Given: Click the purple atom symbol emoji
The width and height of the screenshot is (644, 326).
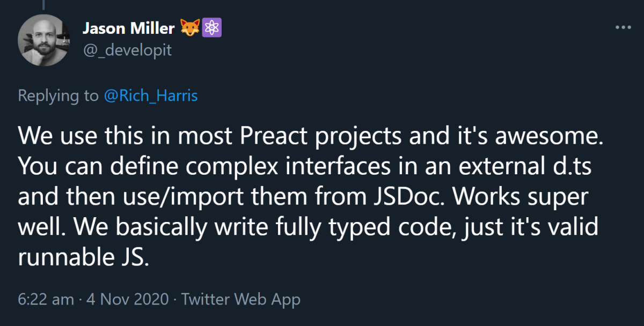Looking at the screenshot, I should click(x=211, y=28).
